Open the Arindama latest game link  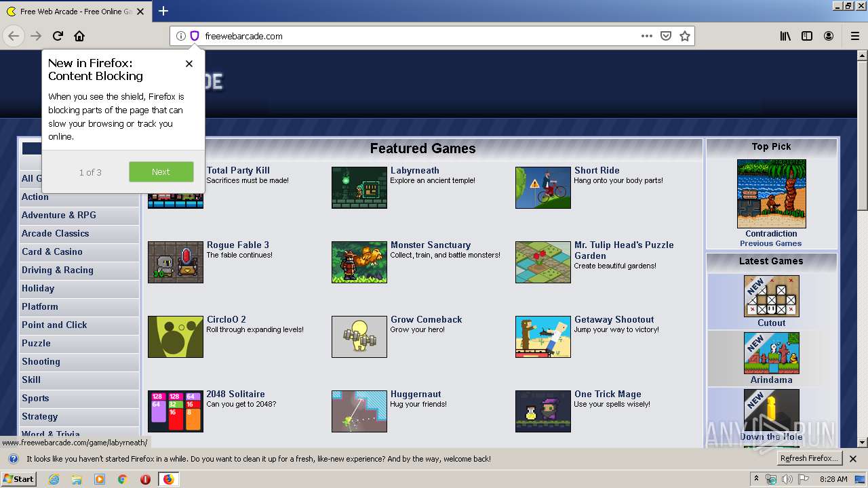(772, 380)
